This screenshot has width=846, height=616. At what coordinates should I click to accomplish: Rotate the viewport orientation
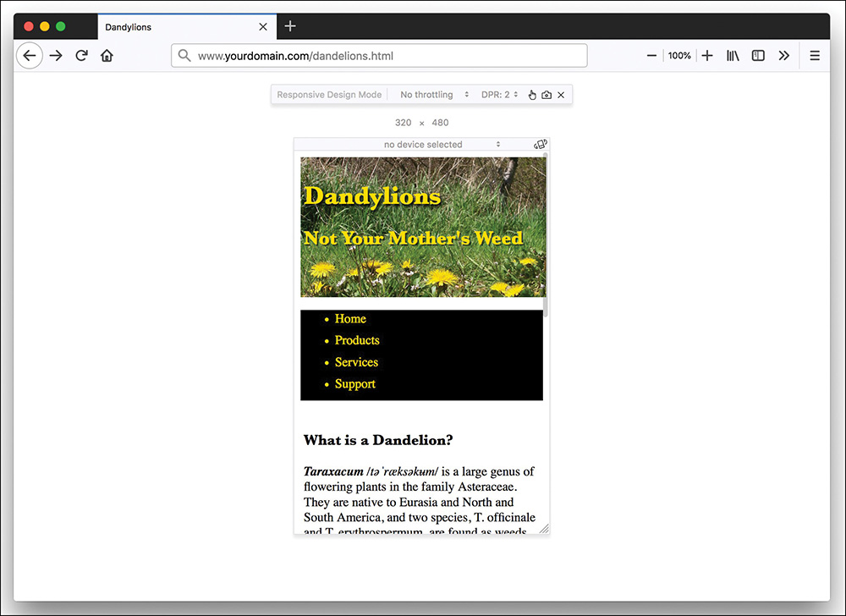[x=540, y=144]
